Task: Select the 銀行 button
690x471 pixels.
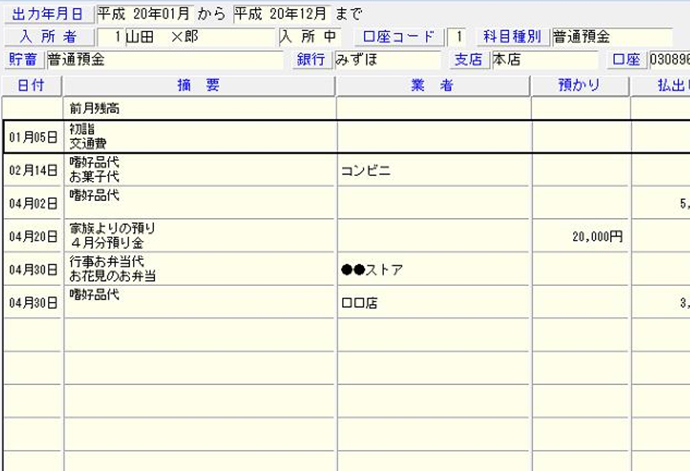Action: tap(311, 59)
